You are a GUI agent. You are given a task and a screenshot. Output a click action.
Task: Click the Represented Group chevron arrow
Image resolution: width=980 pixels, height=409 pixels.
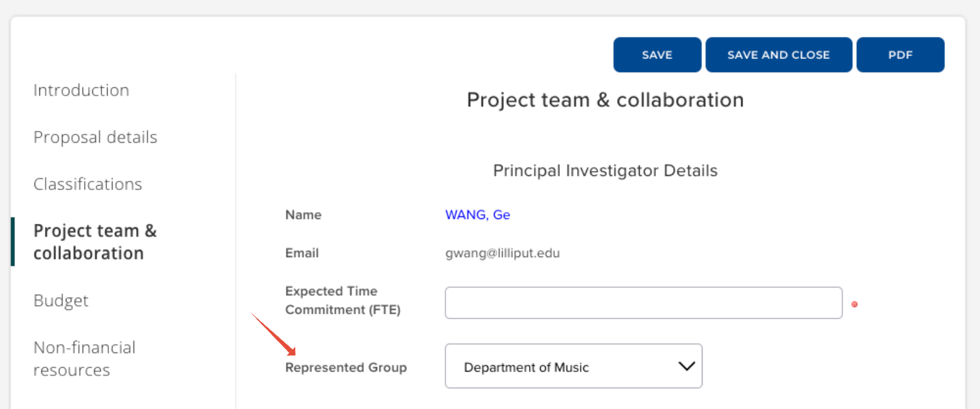click(x=686, y=367)
